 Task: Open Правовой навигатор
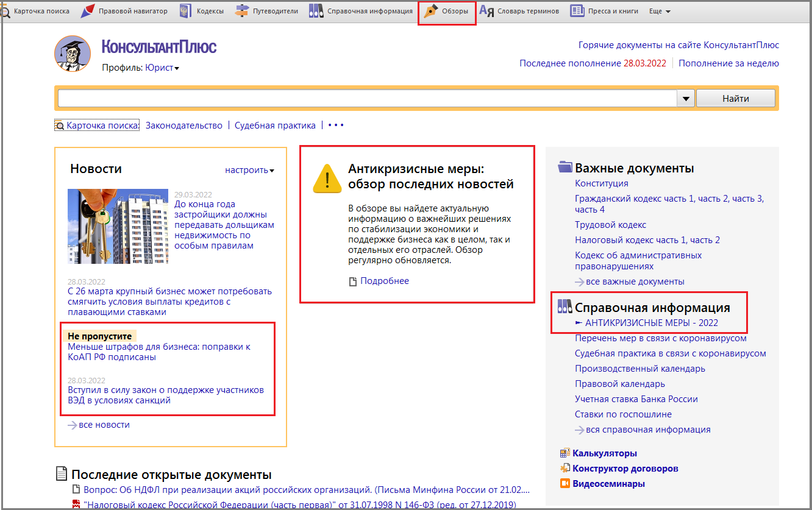[124, 11]
